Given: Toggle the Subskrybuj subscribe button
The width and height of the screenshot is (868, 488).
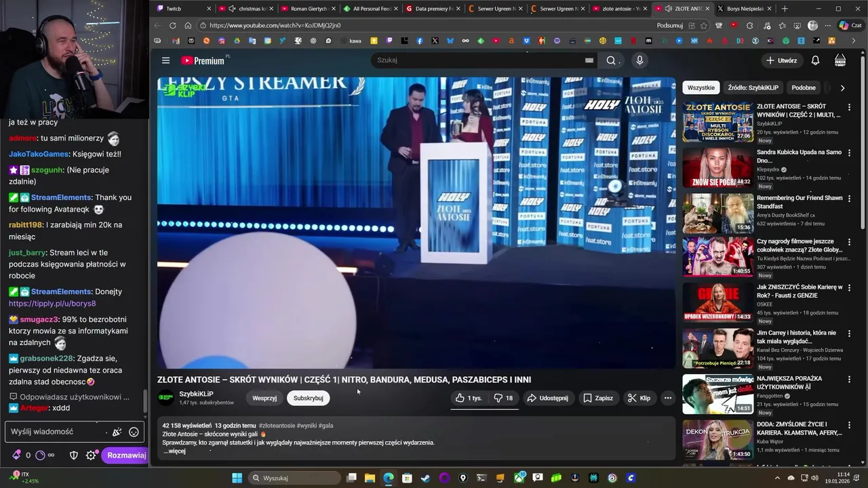Looking at the screenshot, I should click(309, 398).
